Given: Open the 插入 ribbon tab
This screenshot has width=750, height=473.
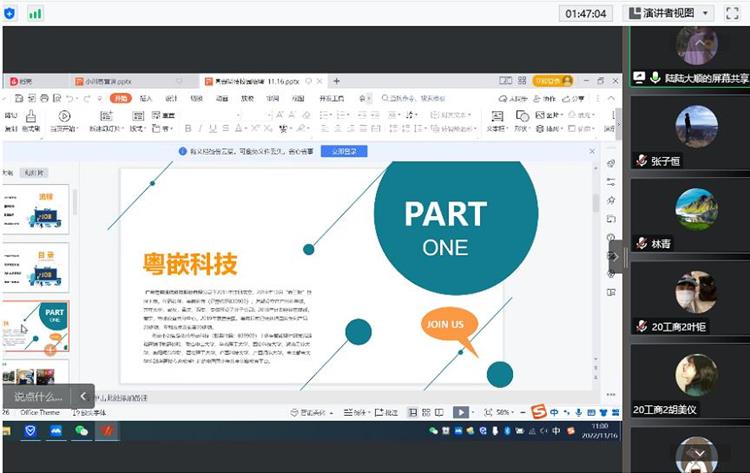Looking at the screenshot, I should pyautogui.click(x=146, y=98).
